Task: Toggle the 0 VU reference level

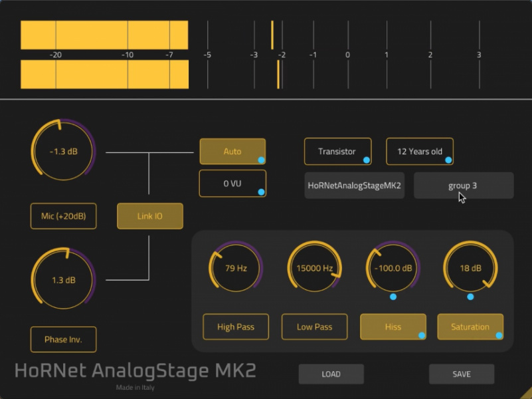Action: click(x=232, y=183)
